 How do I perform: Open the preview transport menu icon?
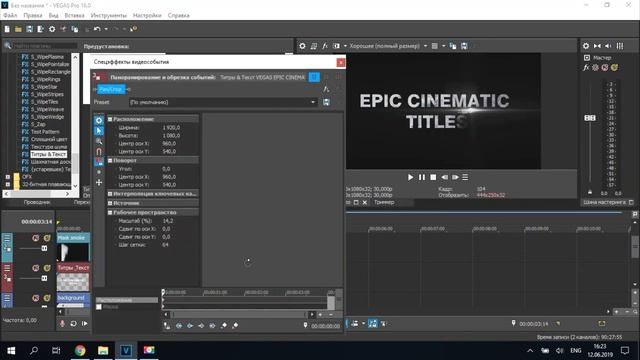click(x=465, y=177)
